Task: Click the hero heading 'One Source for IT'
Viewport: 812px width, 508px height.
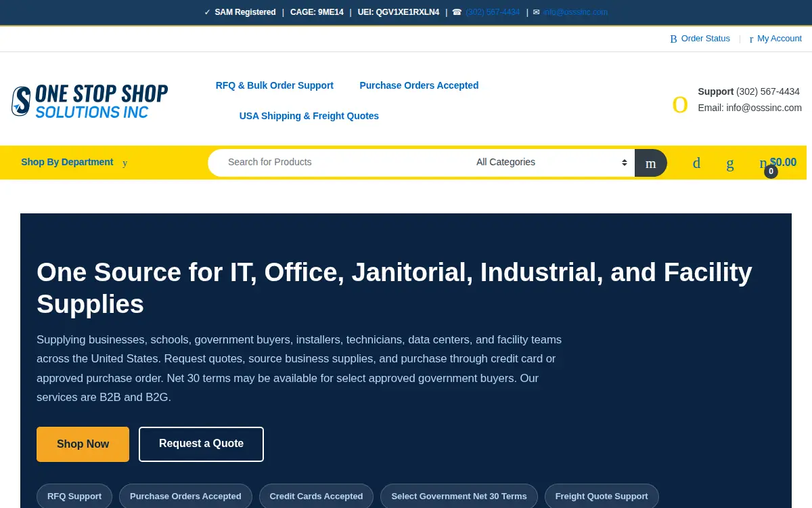Action: 394,288
